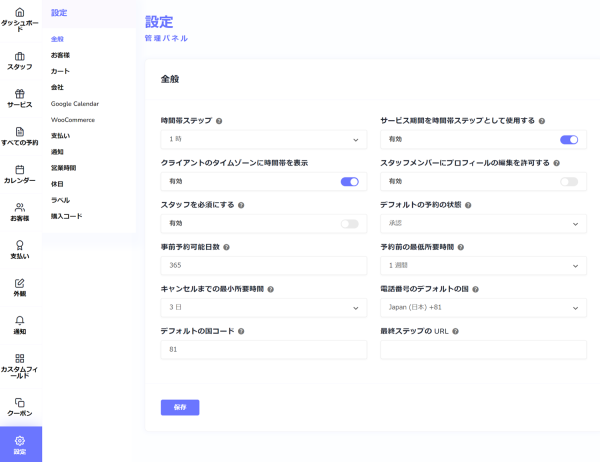Select ラベル in settings submenu
The image size is (600, 462).
[60, 200]
